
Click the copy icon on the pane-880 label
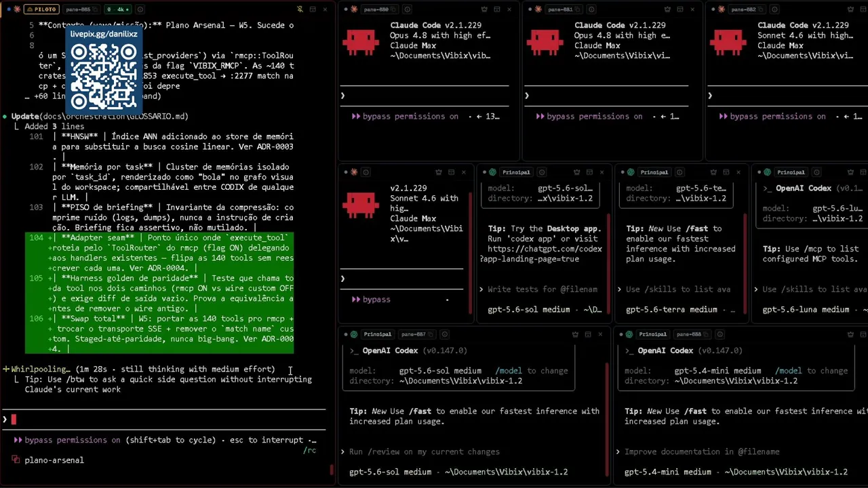(394, 9)
